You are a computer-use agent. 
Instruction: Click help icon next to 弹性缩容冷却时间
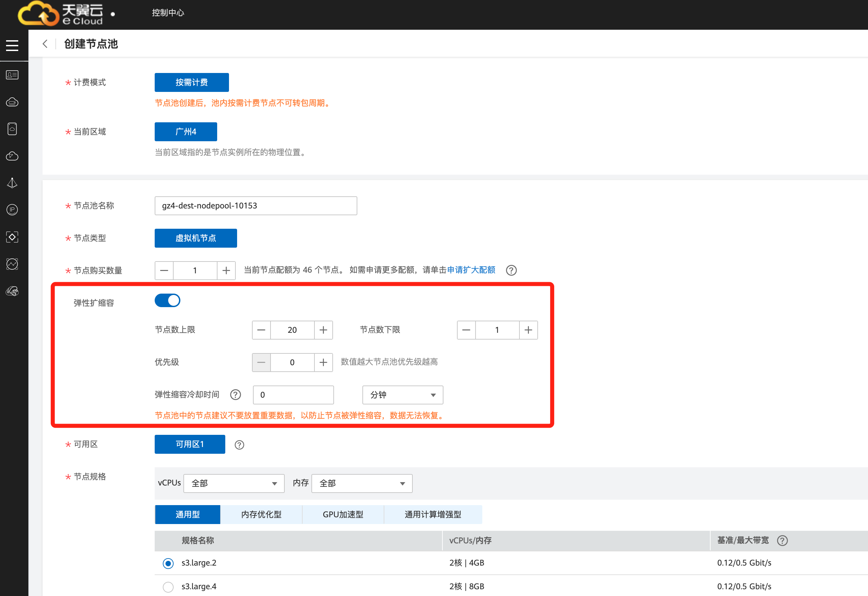[235, 395]
